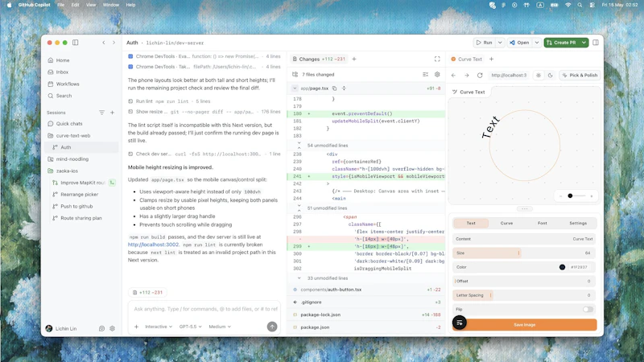Screen dimensions: 644x362
Task: Toggle diff view layout icon
Action: [x=425, y=74]
